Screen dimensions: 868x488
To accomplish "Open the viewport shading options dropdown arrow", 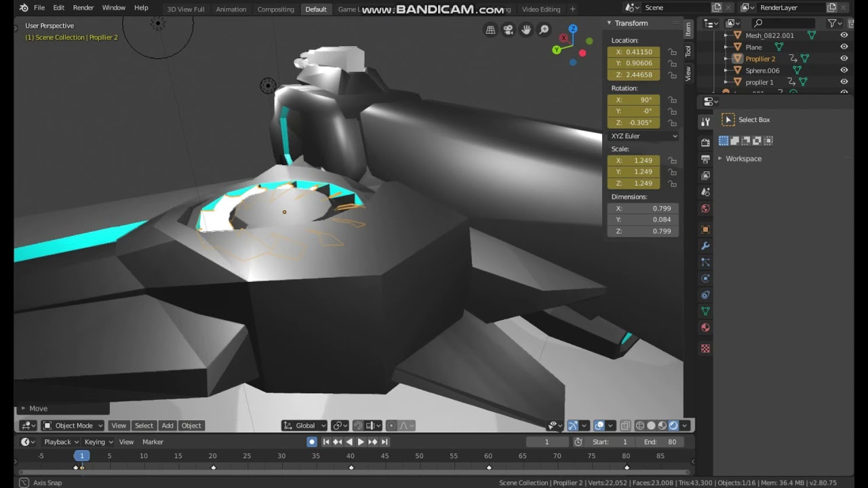I will pyautogui.click(x=685, y=426).
